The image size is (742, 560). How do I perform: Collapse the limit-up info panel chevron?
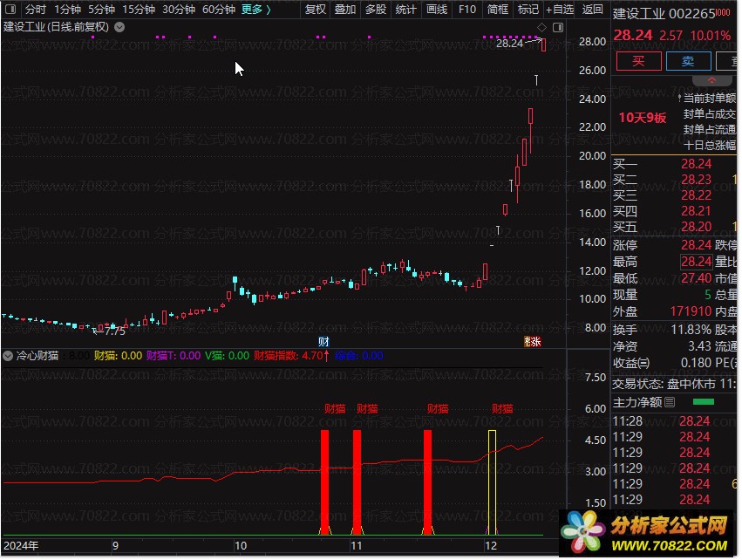pos(711,80)
